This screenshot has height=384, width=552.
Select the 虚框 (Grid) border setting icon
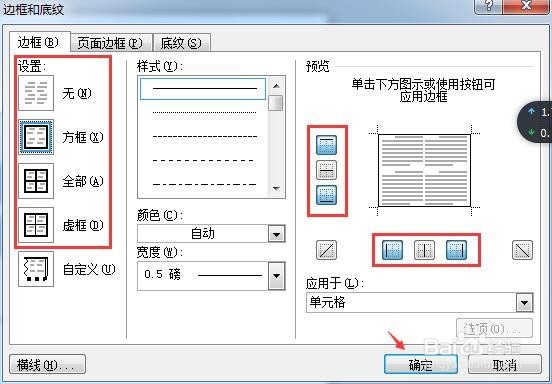(x=36, y=225)
